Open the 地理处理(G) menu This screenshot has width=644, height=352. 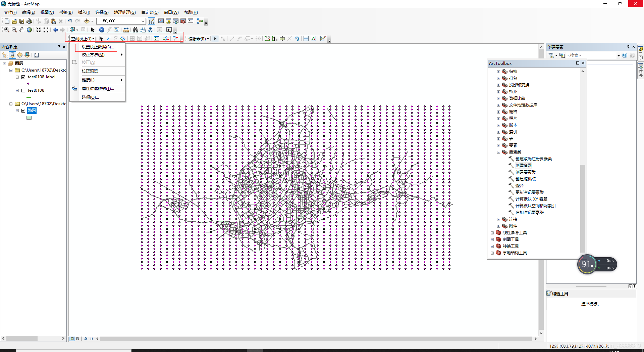[x=124, y=12]
